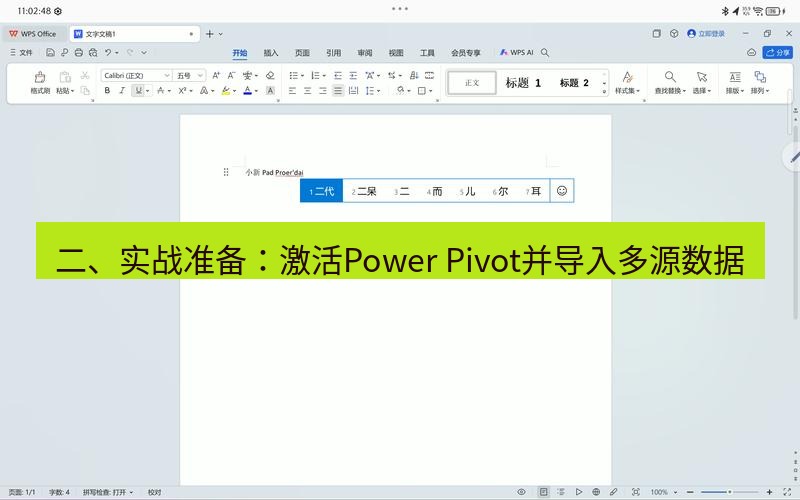Image resolution: width=800 pixels, height=500 pixels.
Task: Click 校对 proofreading in status bar
Action: click(x=155, y=492)
